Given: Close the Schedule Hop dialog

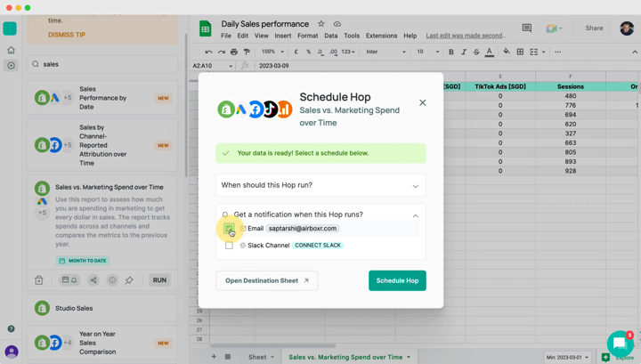Looking at the screenshot, I should [x=423, y=102].
